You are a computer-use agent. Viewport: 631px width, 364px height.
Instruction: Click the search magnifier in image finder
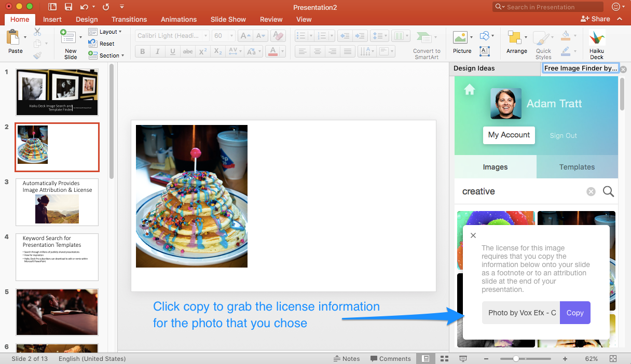click(608, 191)
